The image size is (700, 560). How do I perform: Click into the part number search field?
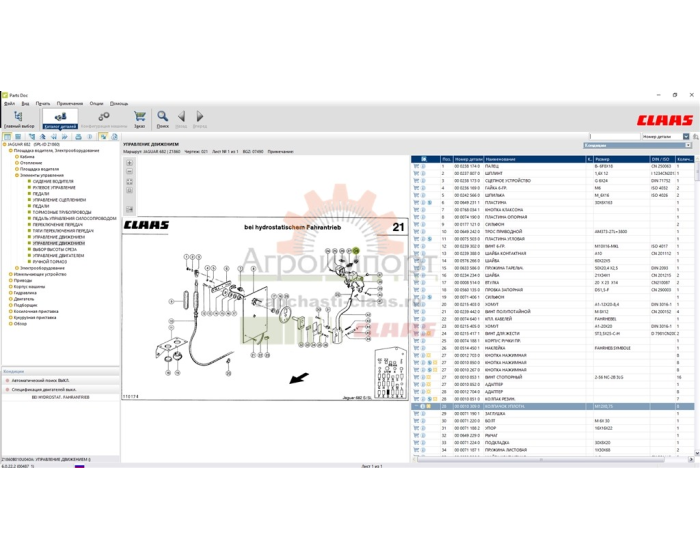[615, 137]
